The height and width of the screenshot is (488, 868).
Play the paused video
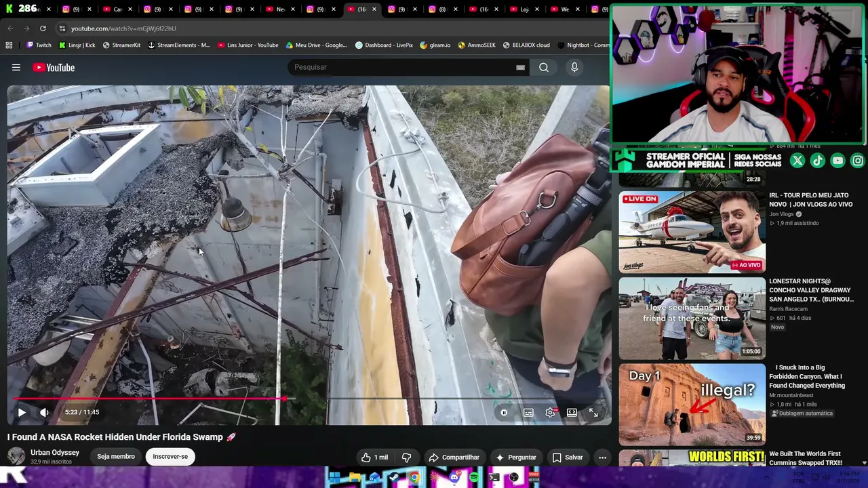[22, 412]
